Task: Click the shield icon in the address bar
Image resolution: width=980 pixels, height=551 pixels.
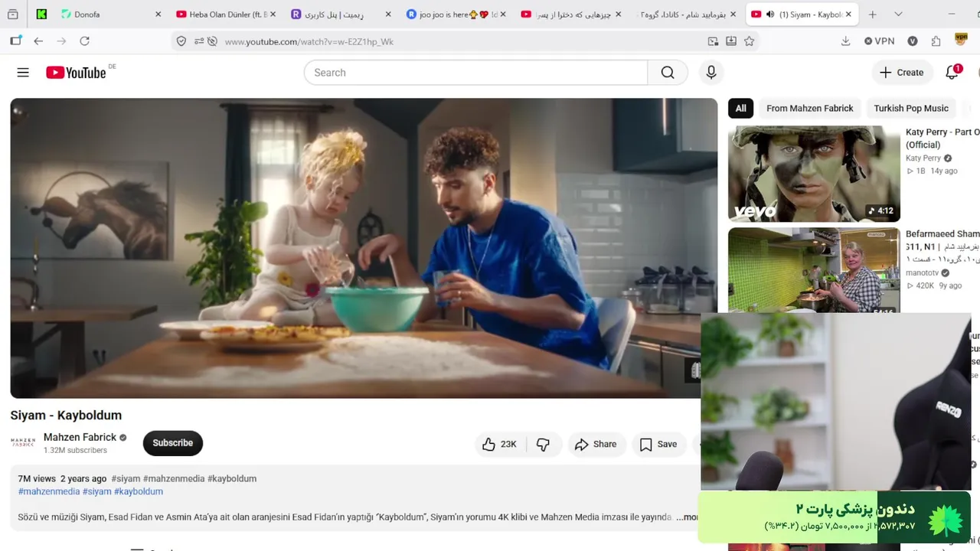Action: (x=181, y=41)
